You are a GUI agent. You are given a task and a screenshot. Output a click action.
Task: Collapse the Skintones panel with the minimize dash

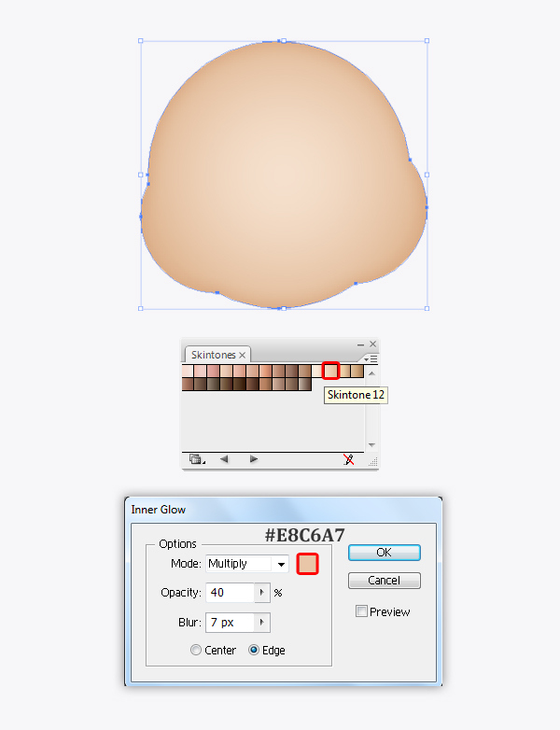click(x=360, y=345)
